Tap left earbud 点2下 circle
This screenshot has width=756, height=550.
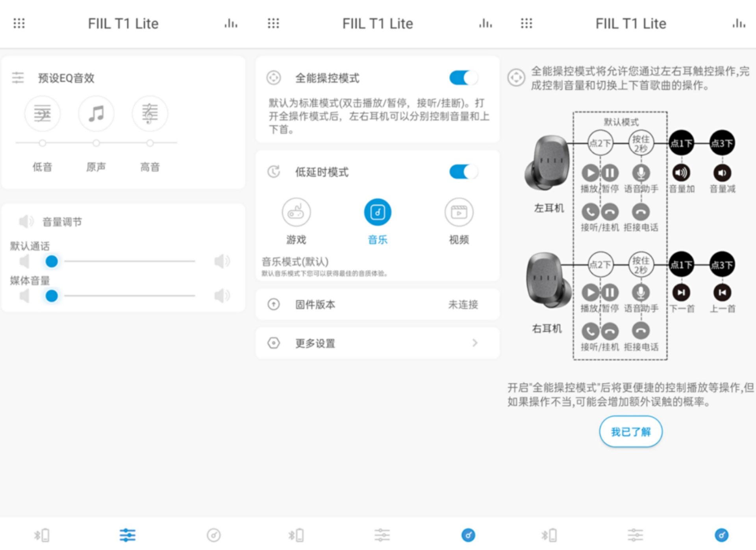[x=600, y=143]
